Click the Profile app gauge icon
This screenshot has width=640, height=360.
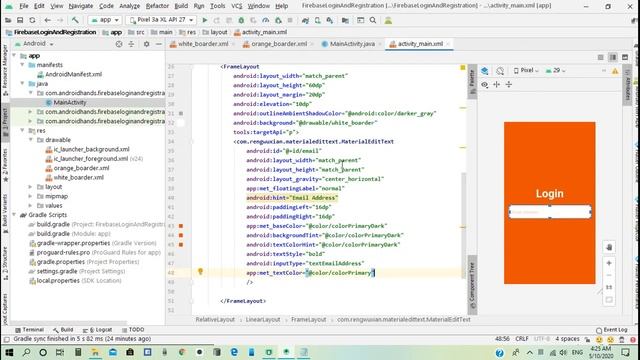266,20
